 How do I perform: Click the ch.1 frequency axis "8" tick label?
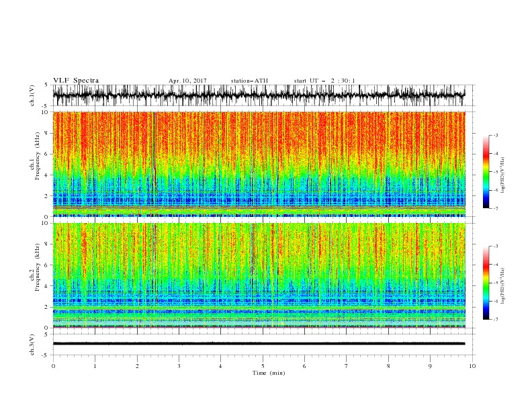(x=46, y=133)
